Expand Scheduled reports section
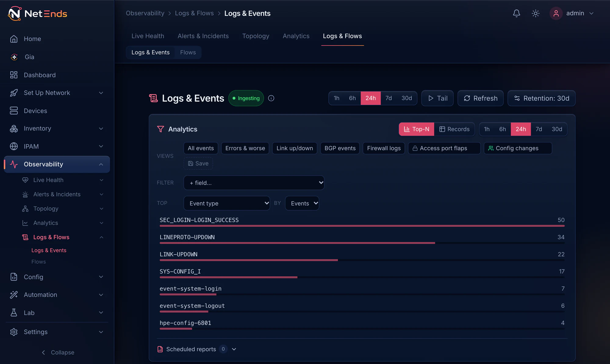This screenshot has height=364, width=610. pos(234,349)
